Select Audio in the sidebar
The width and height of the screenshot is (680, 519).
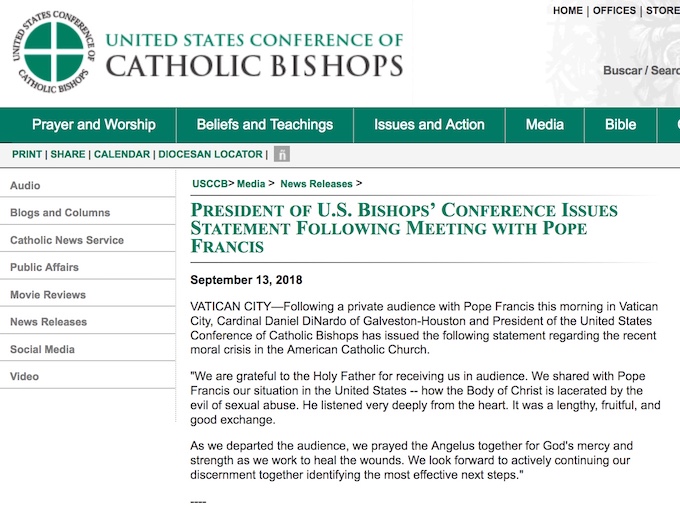tap(25, 186)
